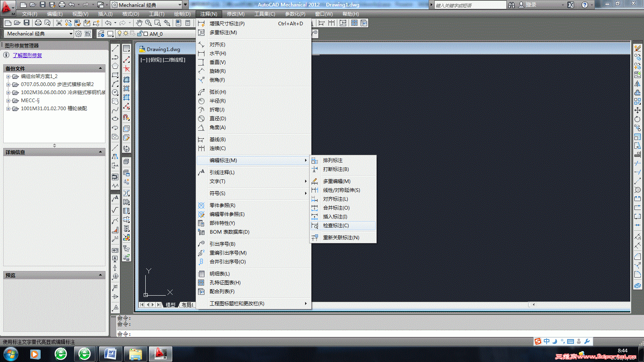Image resolution: width=644 pixels, height=362 pixels.
Task: Save the current drawing
Action: pos(27,23)
